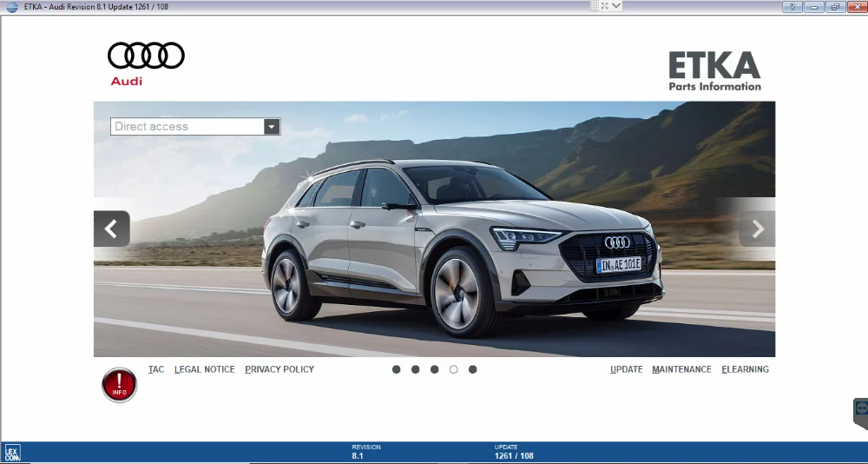Select the first carousel dot
Viewport: 868px width, 464px height.
[x=397, y=369]
